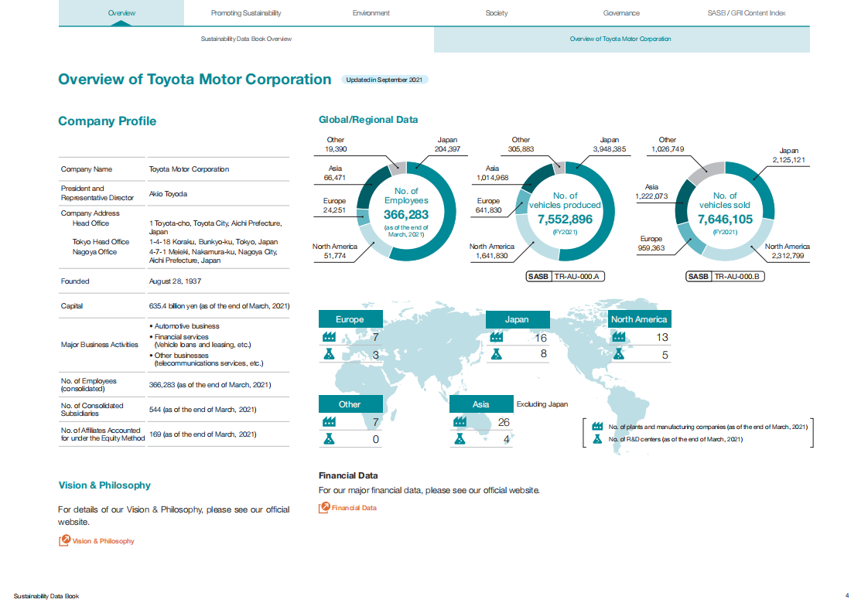Click the North America factory icon
Screen dimensions: 868x613
619,338
